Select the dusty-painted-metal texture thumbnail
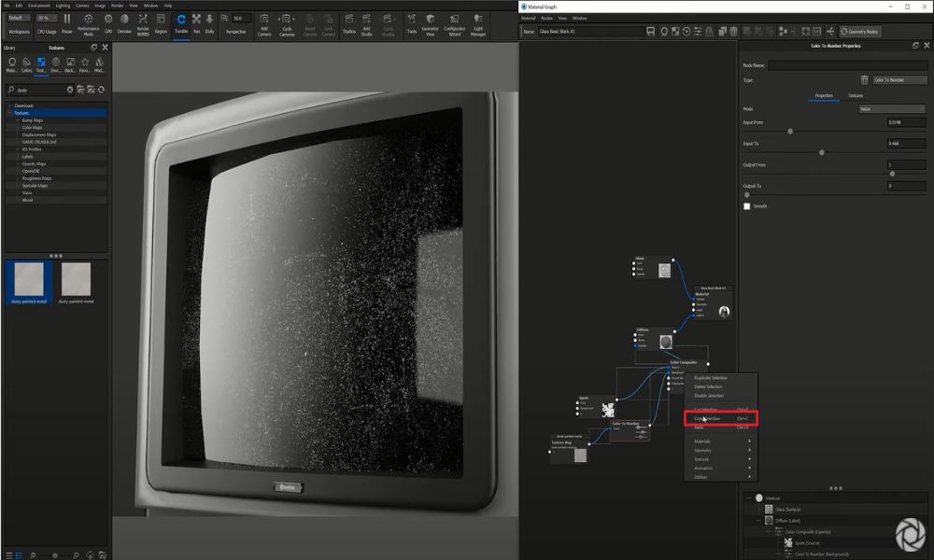 [28, 279]
